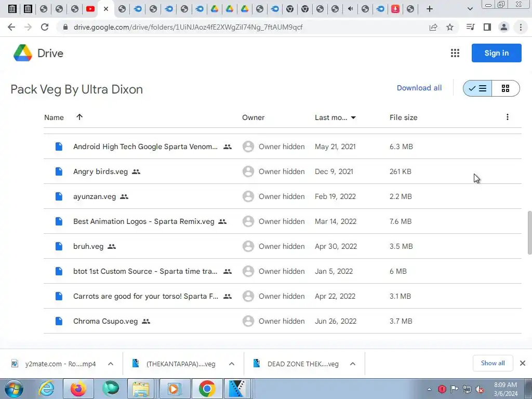The width and height of the screenshot is (532, 399).
Task: Open the tab search chevron
Action: point(470,9)
